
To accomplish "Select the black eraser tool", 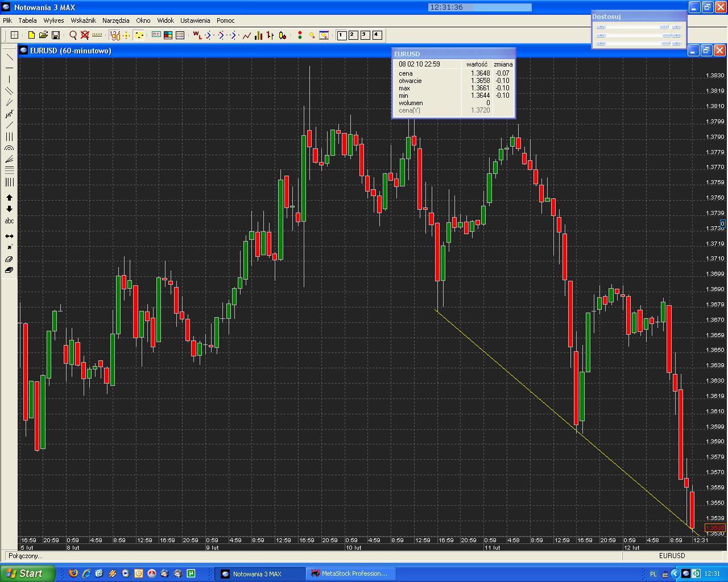I will click(9, 270).
